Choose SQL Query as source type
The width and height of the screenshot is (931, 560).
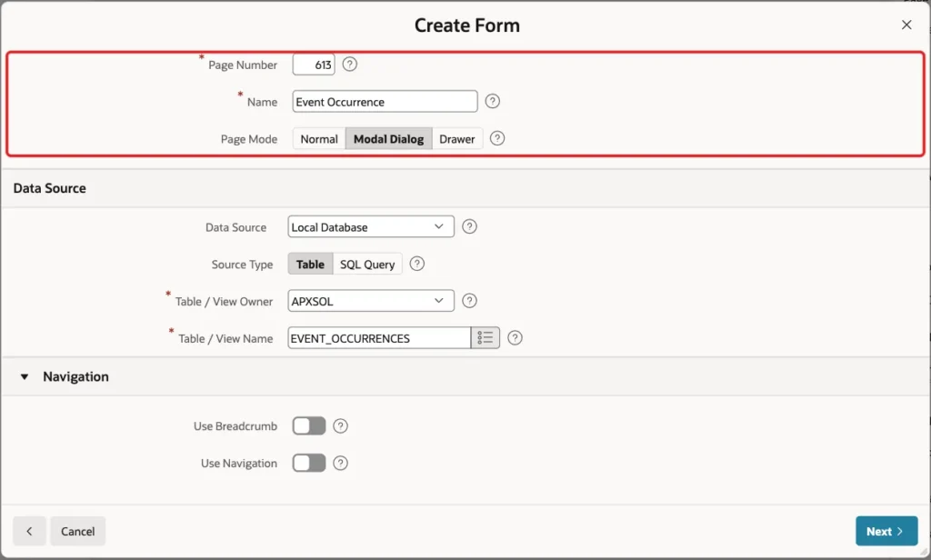(367, 265)
